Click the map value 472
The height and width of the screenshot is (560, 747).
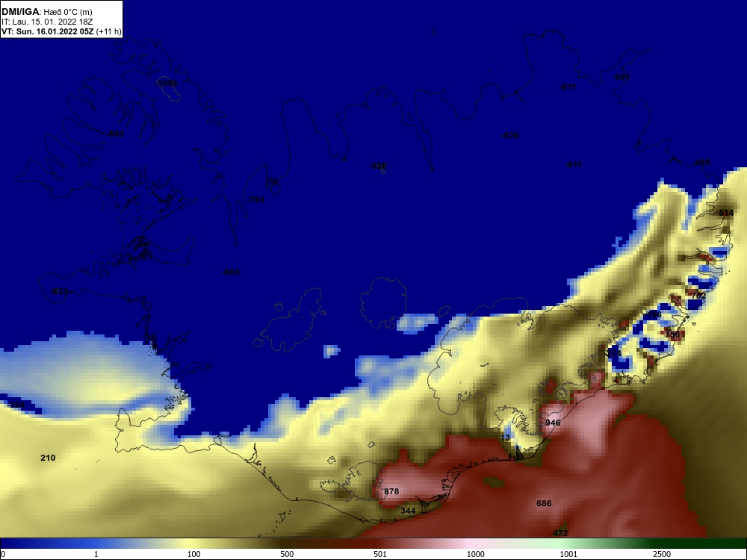click(560, 533)
